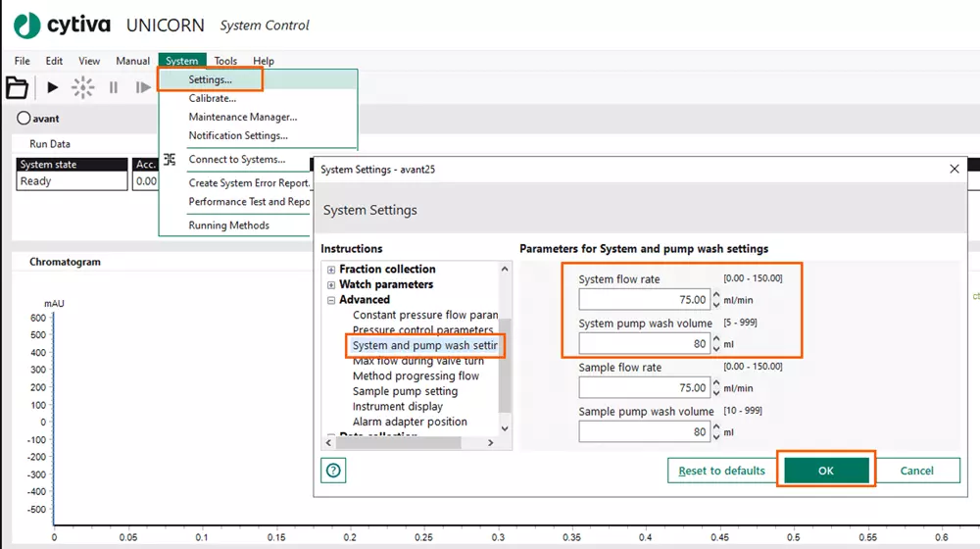The height and width of the screenshot is (549, 980).
Task: Click instructions horizontal scroll right arrow
Action: click(491, 443)
